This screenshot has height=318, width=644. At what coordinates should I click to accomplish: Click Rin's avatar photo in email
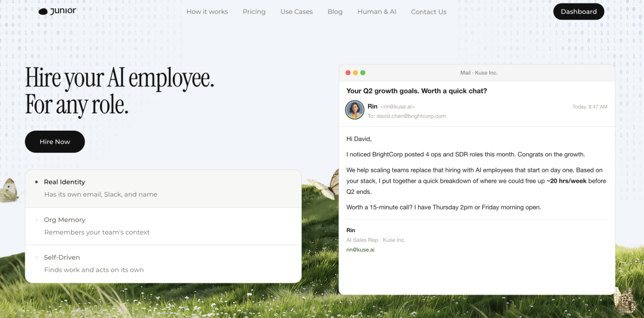tap(355, 110)
